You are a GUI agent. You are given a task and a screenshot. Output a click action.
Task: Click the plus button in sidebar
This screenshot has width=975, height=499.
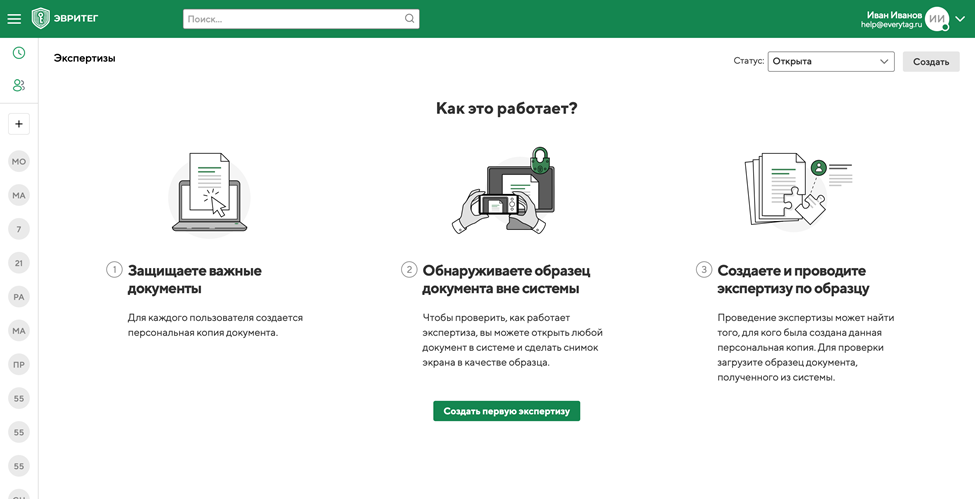coord(19,124)
